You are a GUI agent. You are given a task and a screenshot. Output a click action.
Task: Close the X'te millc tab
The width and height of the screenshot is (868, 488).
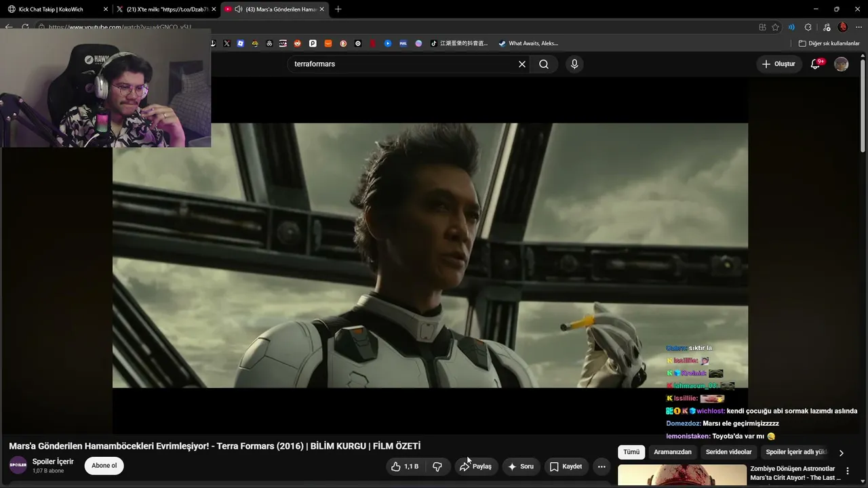(x=214, y=9)
